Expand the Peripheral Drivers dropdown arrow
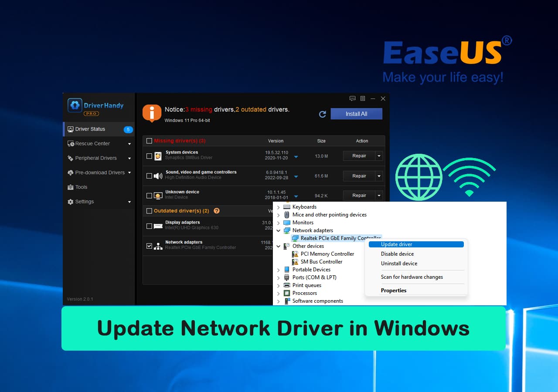 tap(129, 159)
